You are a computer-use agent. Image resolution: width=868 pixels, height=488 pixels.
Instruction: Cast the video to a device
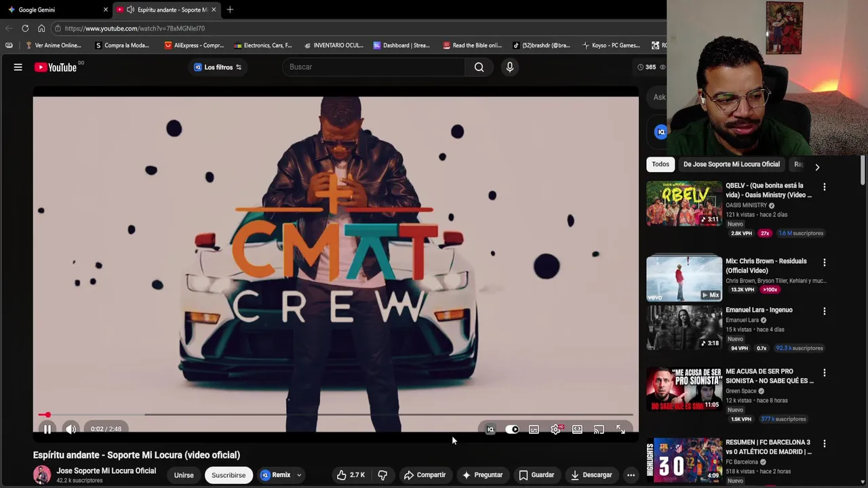[x=599, y=430]
